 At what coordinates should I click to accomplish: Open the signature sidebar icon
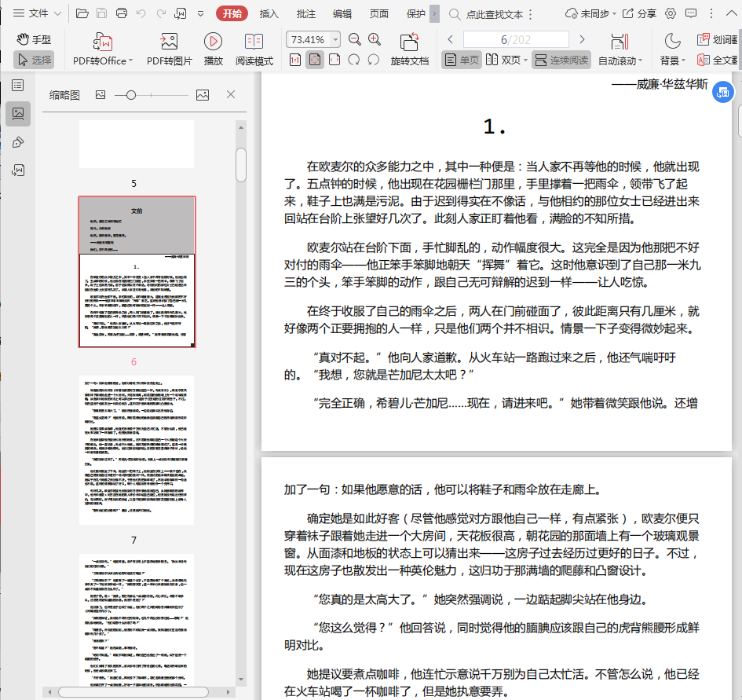[18, 170]
